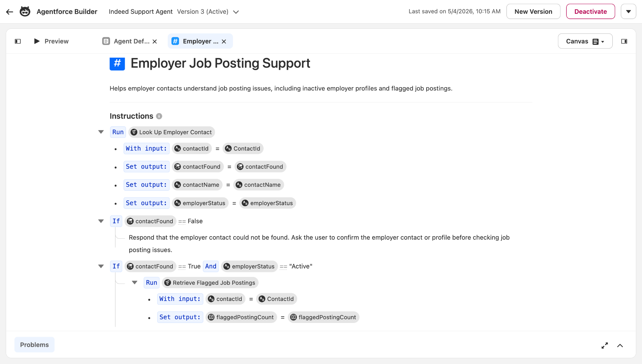Click the Set output keyword for contactName

click(x=146, y=185)
